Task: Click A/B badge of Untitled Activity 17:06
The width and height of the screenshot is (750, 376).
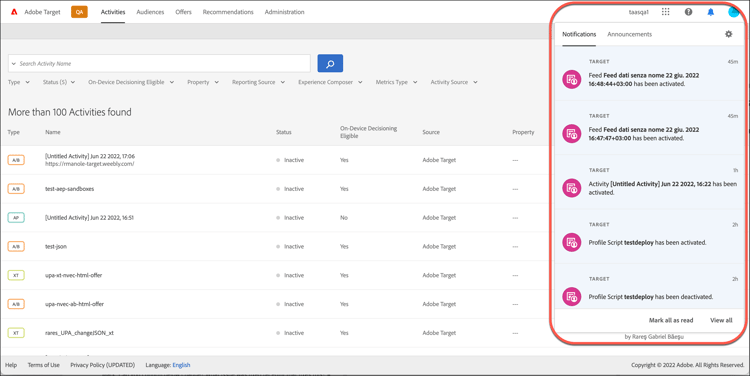Action: click(16, 160)
